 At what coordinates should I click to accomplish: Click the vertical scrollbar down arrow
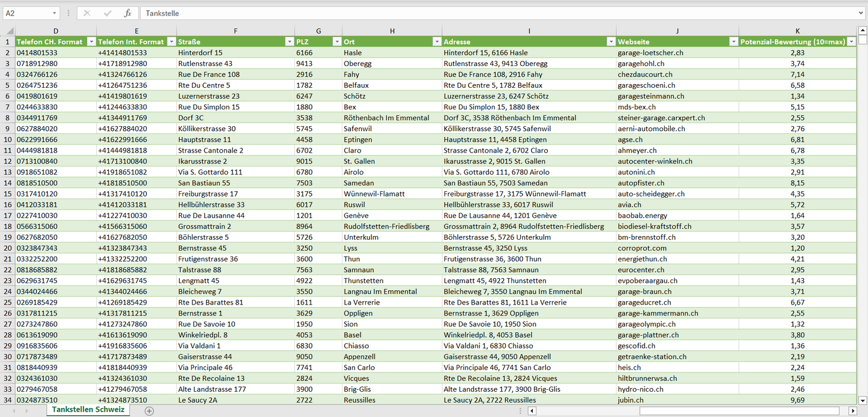tap(863, 400)
